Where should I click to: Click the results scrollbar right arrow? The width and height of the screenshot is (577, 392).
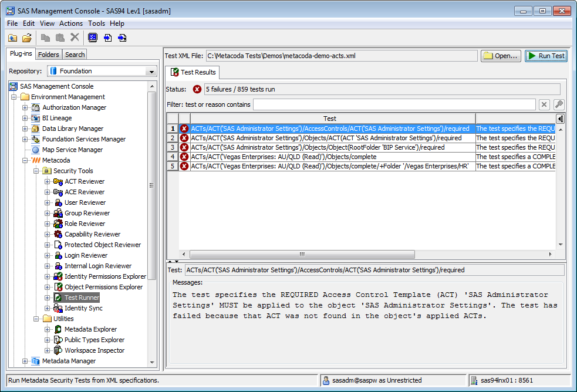click(x=551, y=255)
